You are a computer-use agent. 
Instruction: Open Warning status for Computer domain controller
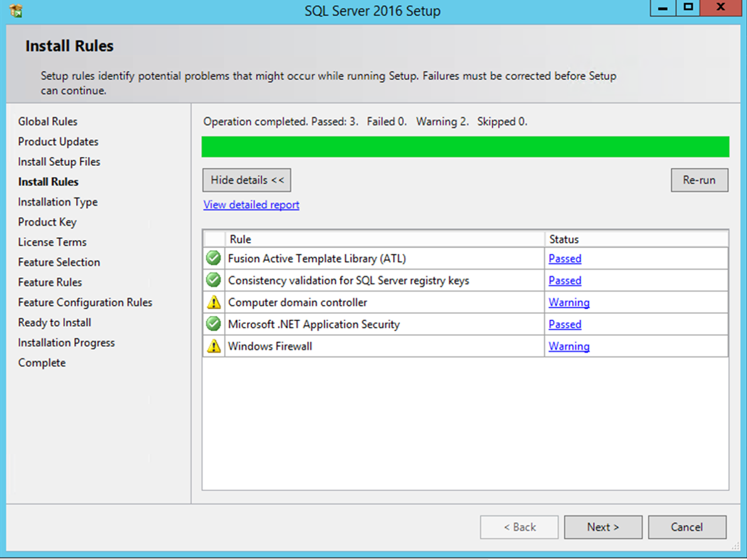569,302
